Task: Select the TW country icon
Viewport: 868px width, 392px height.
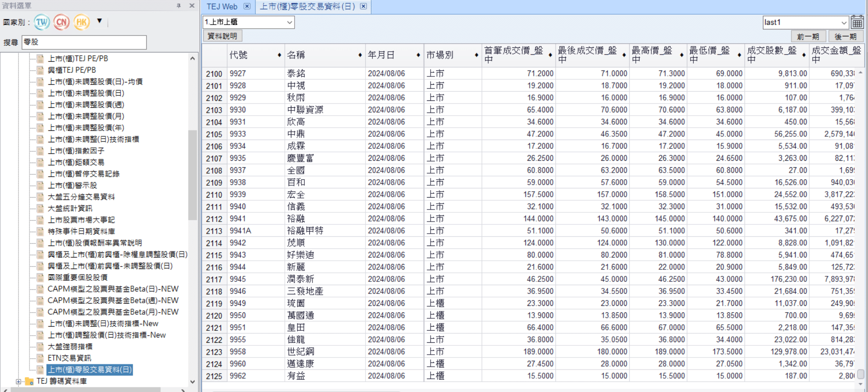Action: (41, 22)
